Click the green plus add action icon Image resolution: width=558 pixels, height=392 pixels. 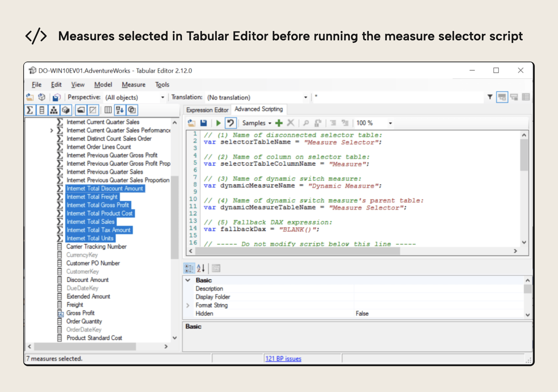pyautogui.click(x=279, y=123)
